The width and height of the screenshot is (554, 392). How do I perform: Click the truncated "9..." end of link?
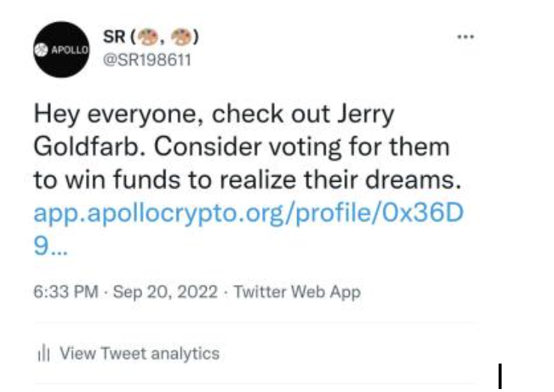click(x=50, y=246)
